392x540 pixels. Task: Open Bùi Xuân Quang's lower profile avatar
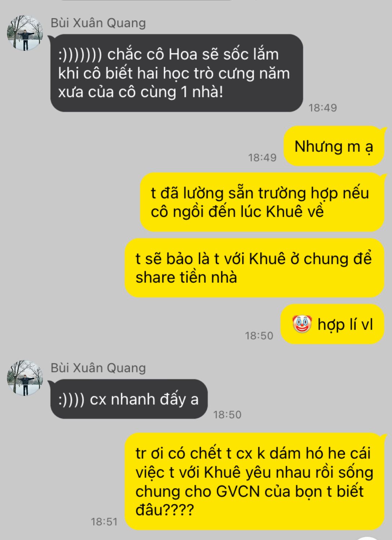(25, 378)
